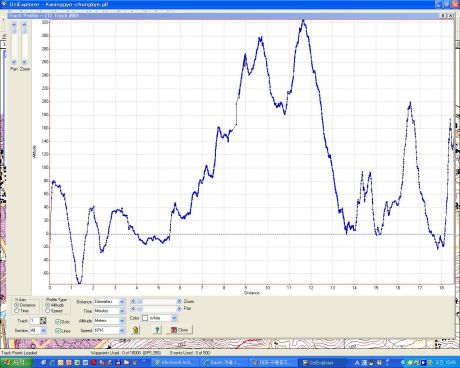Click left arrow of the Zoom scrollbar
Image resolution: width=460 pixels, height=368 pixels.
(133, 301)
